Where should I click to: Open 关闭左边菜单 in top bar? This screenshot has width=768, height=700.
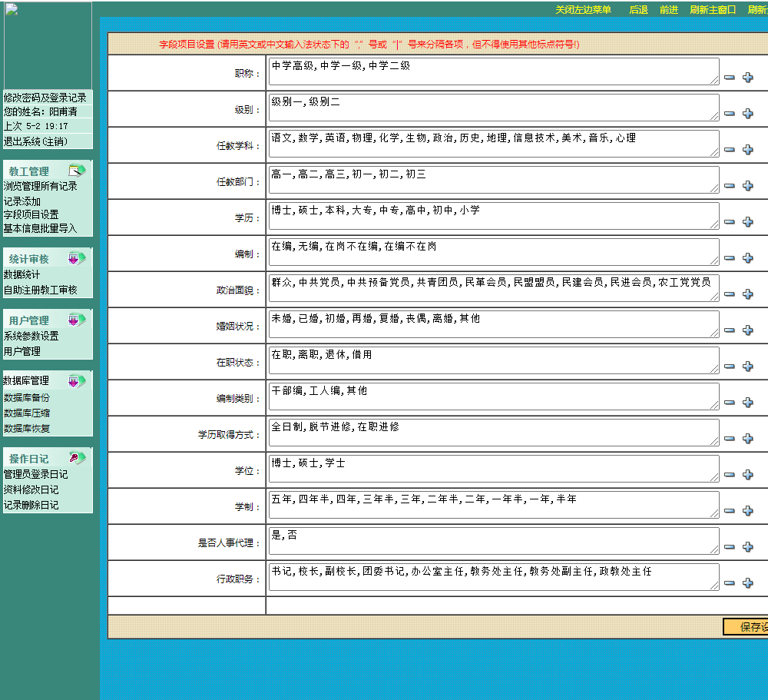583,10
